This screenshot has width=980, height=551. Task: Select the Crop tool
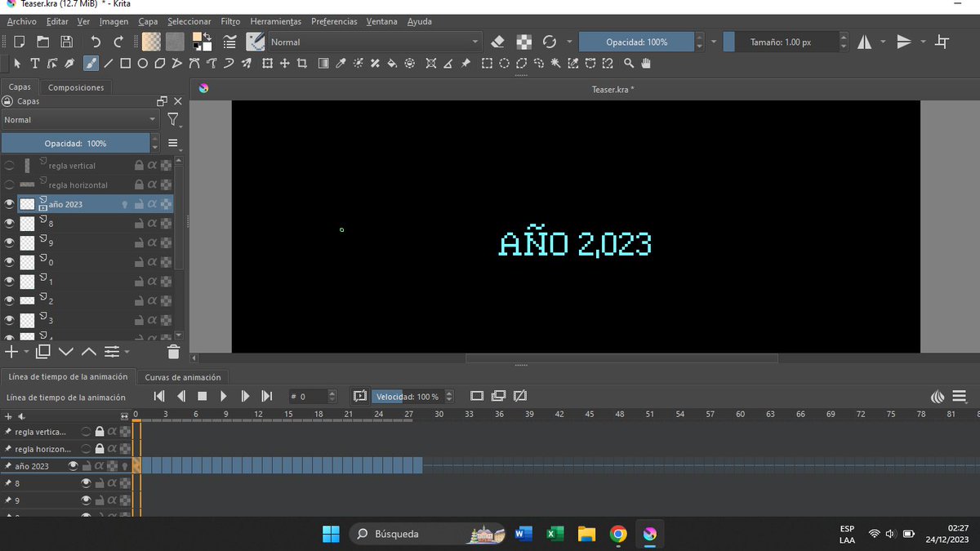302,63
